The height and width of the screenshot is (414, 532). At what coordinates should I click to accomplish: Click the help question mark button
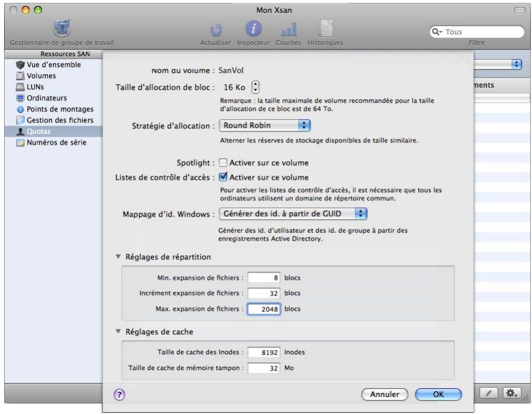[x=120, y=394]
